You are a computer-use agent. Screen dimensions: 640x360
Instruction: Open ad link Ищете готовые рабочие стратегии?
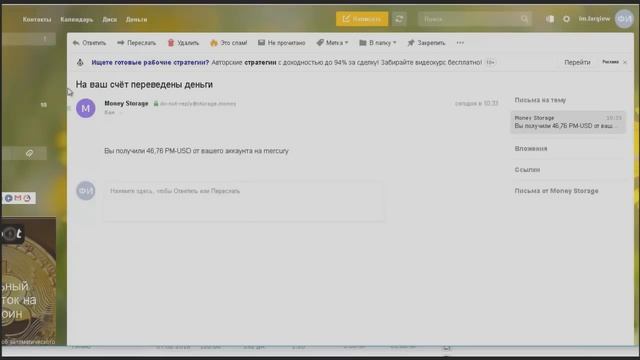coord(150,62)
